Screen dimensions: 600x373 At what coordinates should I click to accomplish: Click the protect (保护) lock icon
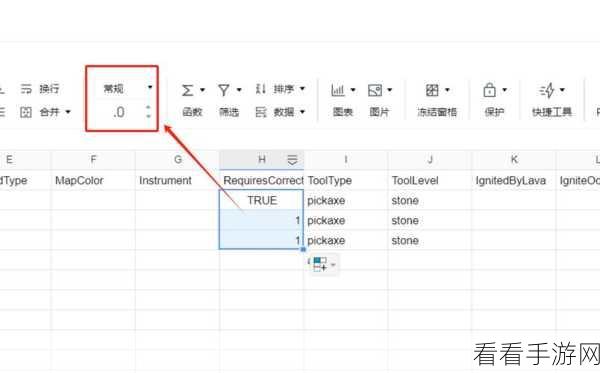[x=489, y=90]
